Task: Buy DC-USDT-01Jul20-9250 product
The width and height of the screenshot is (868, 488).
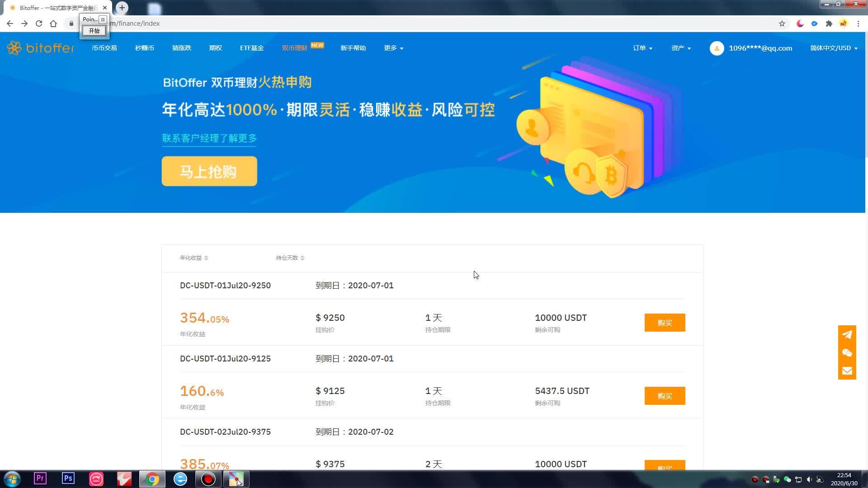Action: [x=665, y=323]
